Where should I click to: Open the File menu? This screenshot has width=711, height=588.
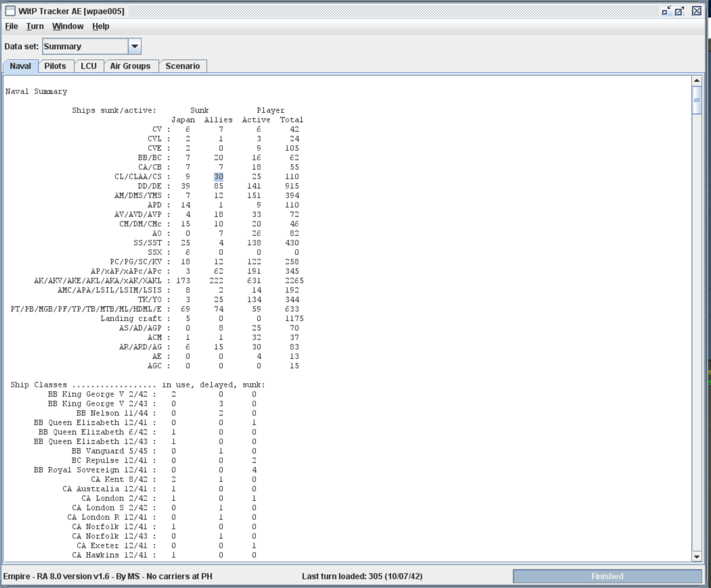pos(11,26)
